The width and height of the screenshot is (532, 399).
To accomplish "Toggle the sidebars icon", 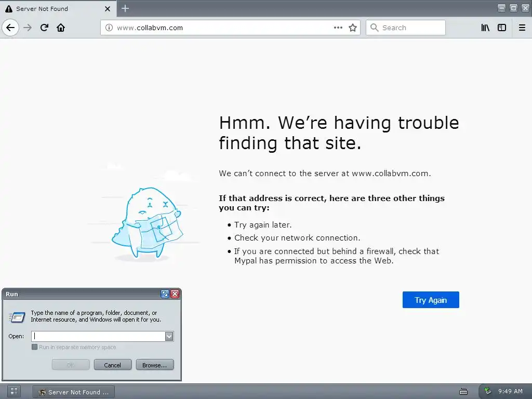I will pyautogui.click(x=502, y=28).
